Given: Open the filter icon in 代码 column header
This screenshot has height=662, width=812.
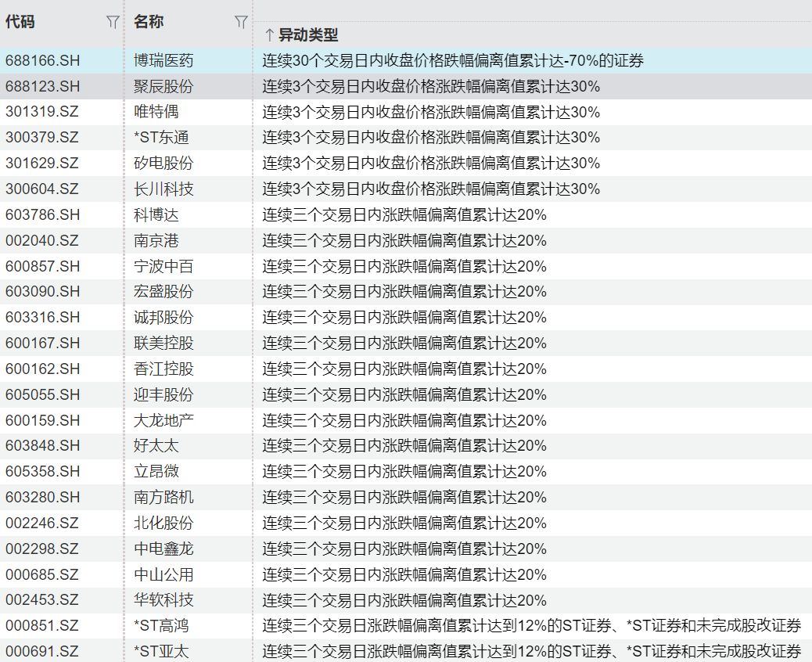Looking at the screenshot, I should [113, 22].
